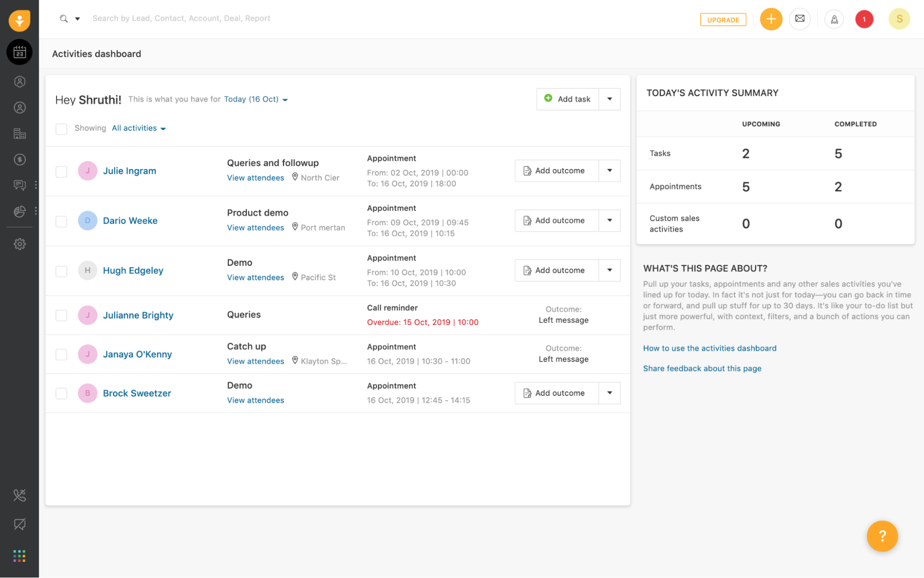This screenshot has width=924, height=578.
Task: Open the Contacts icon in the sidebar
Action: (x=19, y=107)
